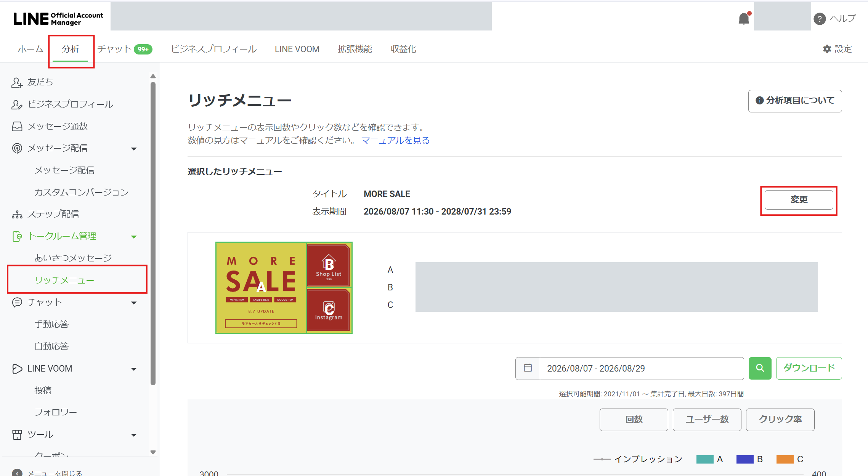Click the message count inbox icon
Image resolution: width=868 pixels, height=476 pixels.
(x=17, y=127)
